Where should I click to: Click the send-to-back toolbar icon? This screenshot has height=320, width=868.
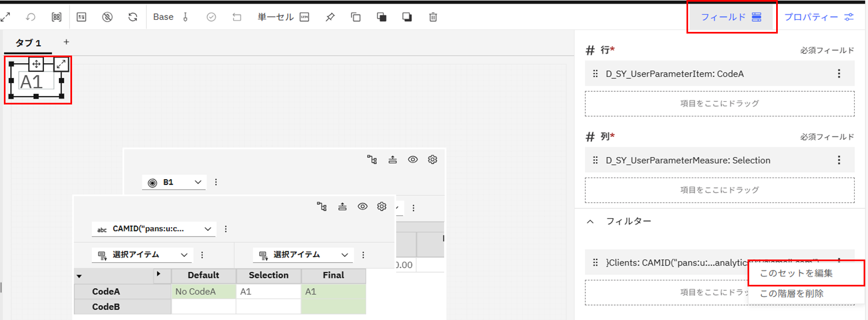[x=407, y=17]
